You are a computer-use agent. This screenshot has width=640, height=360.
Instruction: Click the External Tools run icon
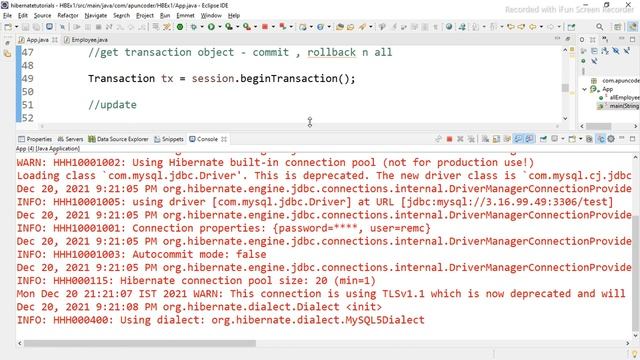(x=247, y=27)
